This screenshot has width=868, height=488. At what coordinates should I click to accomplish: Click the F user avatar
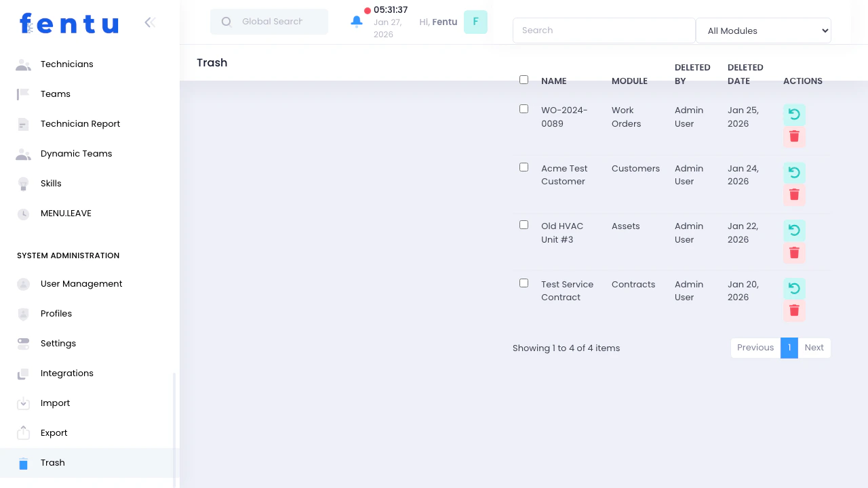coord(475,22)
